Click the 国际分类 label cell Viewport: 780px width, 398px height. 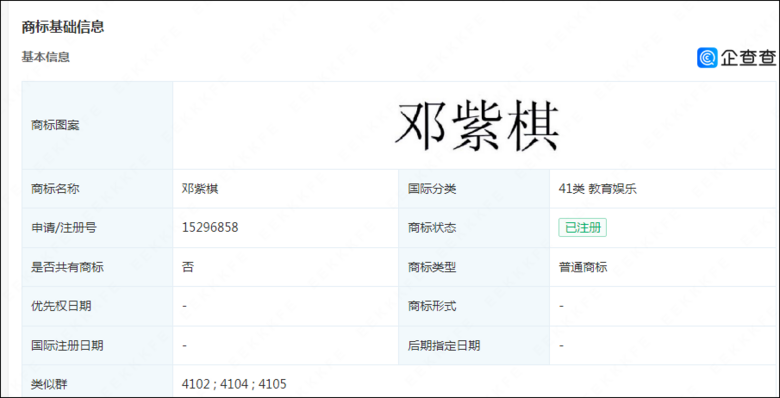[x=474, y=189]
